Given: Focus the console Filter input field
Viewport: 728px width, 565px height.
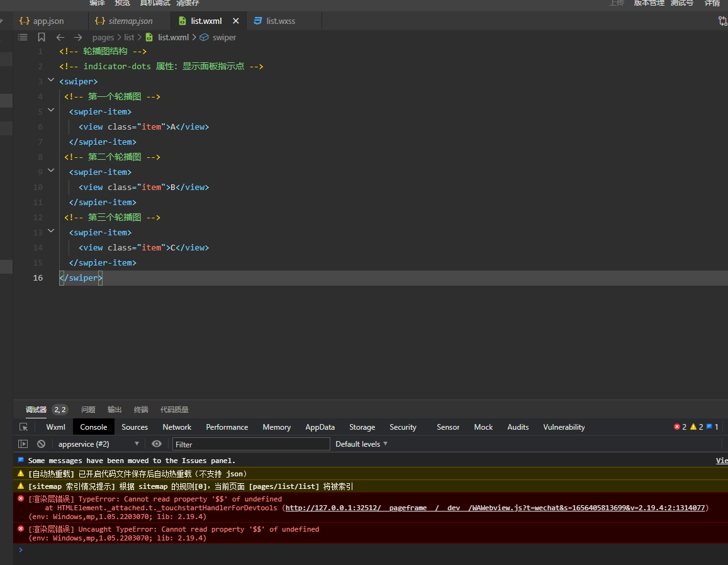Looking at the screenshot, I should point(251,444).
